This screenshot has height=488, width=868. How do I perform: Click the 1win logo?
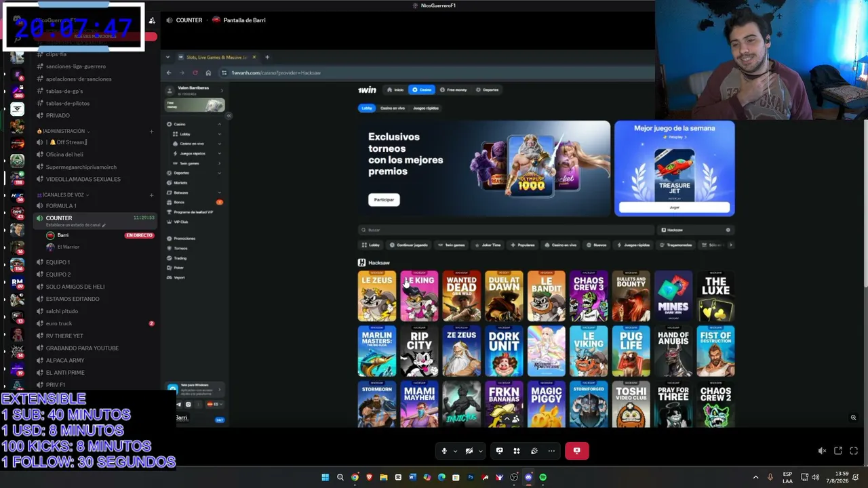point(367,90)
